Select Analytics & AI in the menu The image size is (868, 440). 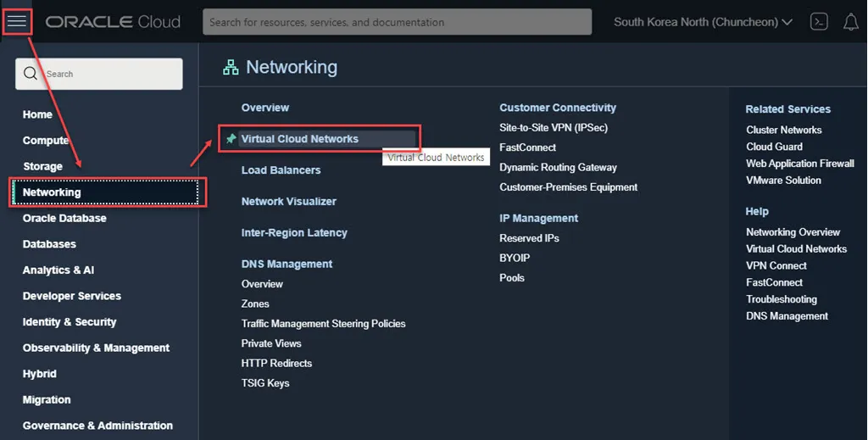[x=58, y=270]
